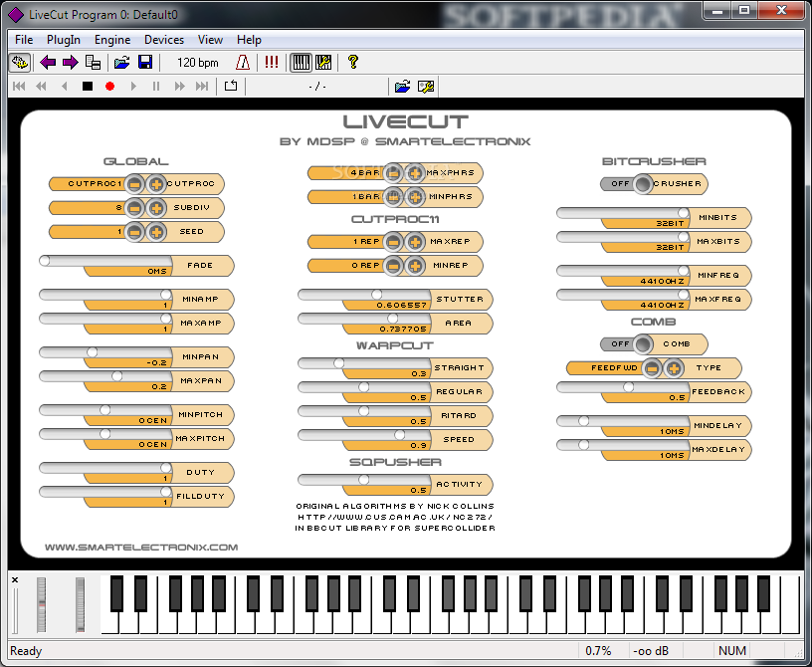
Task: Click the player configuration icon in transport bar
Action: (426, 86)
